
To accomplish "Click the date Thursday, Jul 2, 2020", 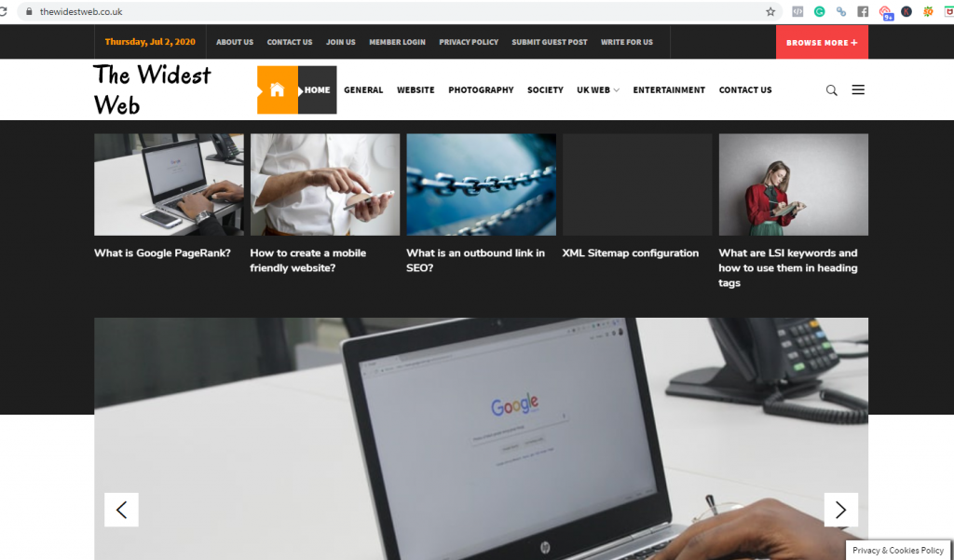I will coord(150,42).
